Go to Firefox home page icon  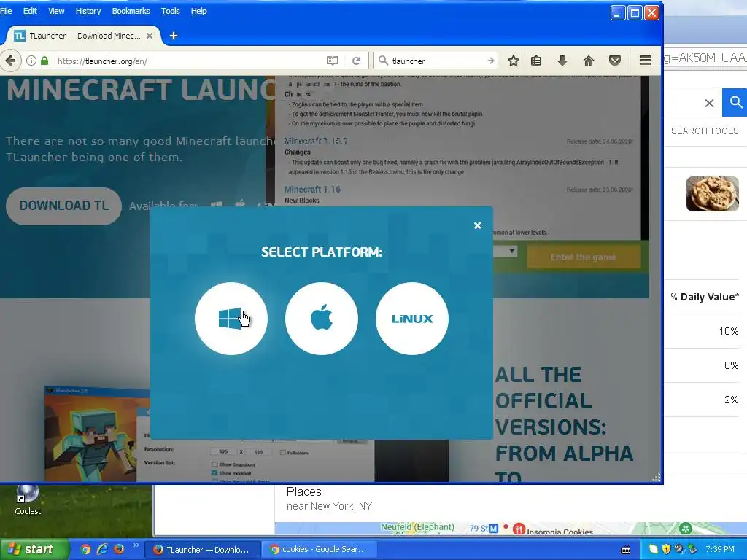tap(589, 61)
